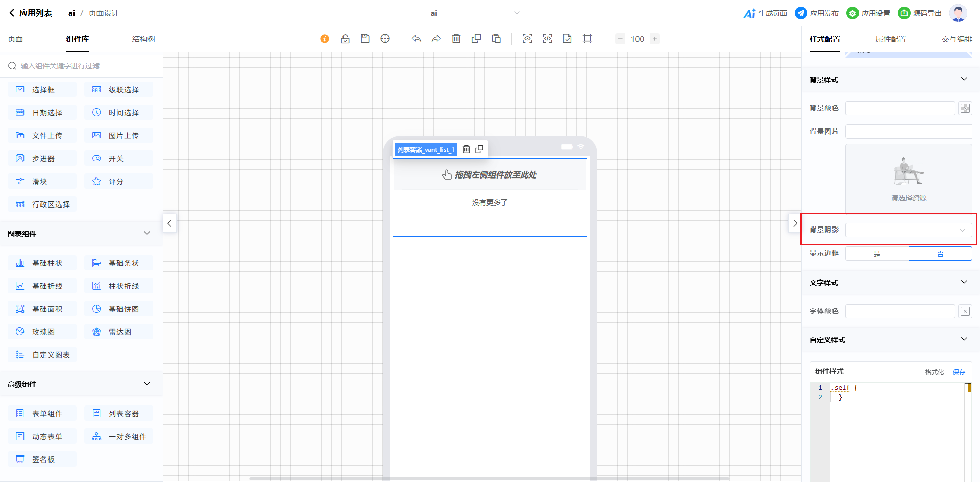Click the undo arrow in the toolbar
Viewport: 980px width, 482px height.
click(x=416, y=39)
